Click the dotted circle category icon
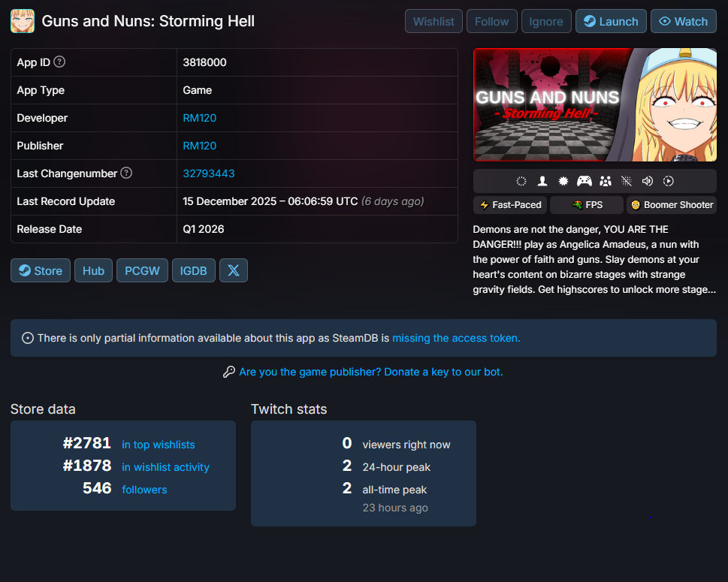Viewport: 728px width, 582px height. (521, 181)
